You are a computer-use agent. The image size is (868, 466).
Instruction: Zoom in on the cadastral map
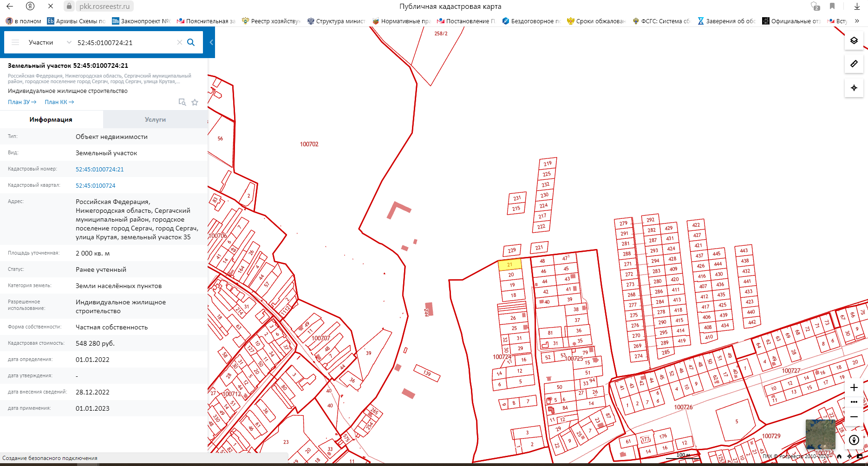click(854, 387)
